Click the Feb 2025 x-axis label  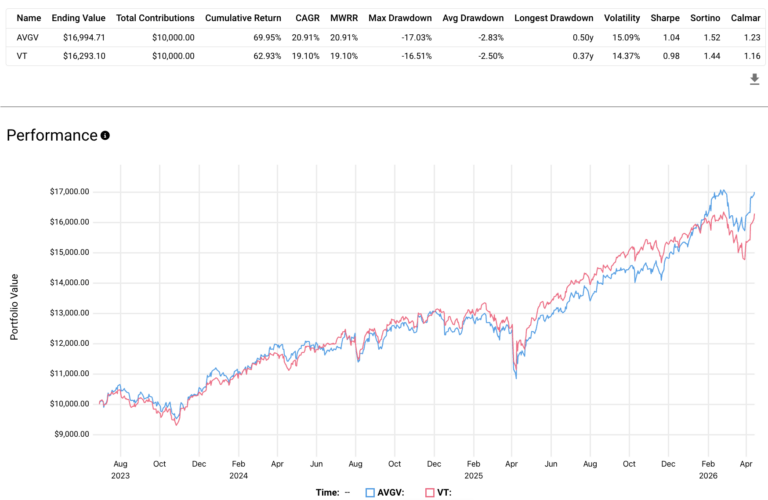[x=474, y=470]
